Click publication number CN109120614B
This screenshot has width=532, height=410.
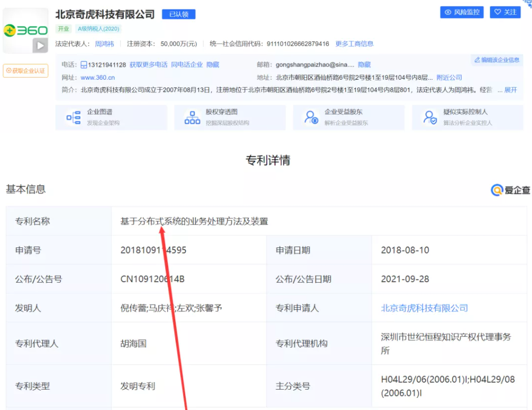click(152, 279)
